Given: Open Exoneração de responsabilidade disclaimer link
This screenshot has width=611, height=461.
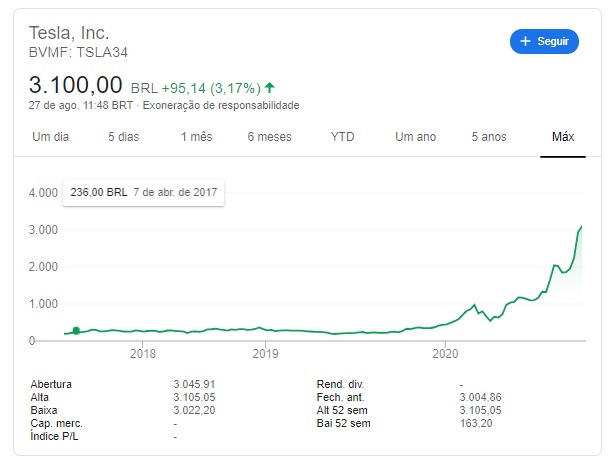Looking at the screenshot, I should tap(221, 105).
